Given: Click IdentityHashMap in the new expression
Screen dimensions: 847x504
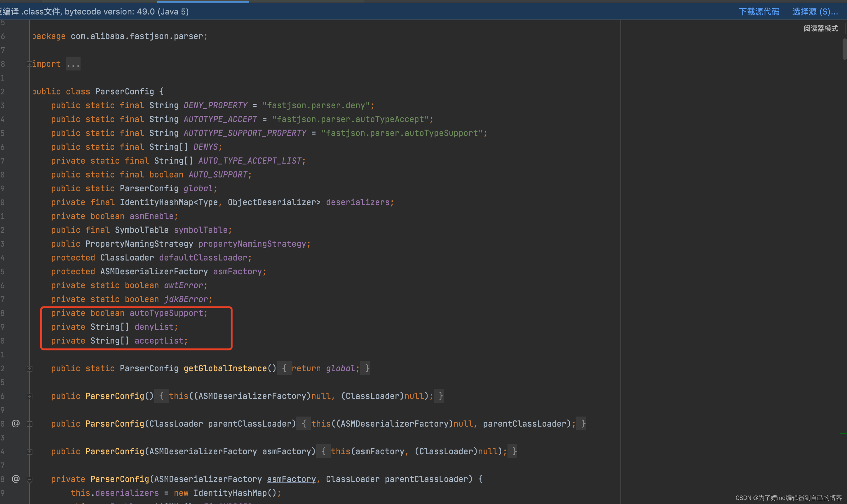Looking at the screenshot, I should [230, 493].
